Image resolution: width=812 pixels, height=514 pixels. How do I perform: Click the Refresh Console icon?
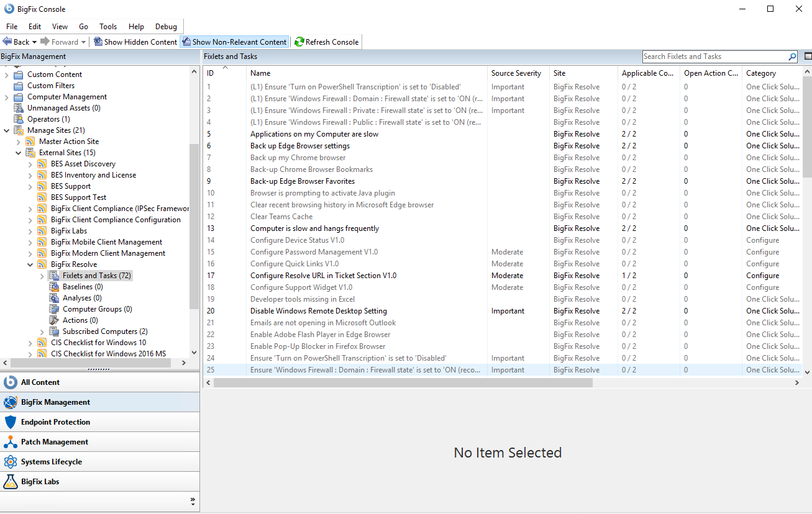[299, 42]
